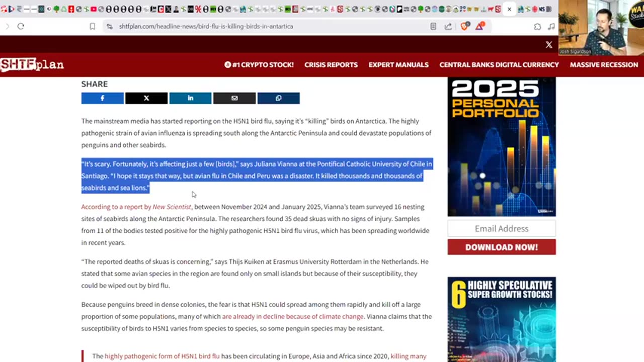This screenshot has height=362, width=644.
Task: Copy article link with copy icon
Action: 278,98
